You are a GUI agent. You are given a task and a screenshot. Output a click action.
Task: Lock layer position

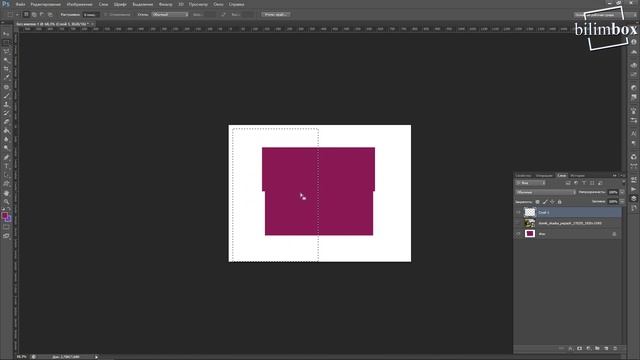(552, 202)
